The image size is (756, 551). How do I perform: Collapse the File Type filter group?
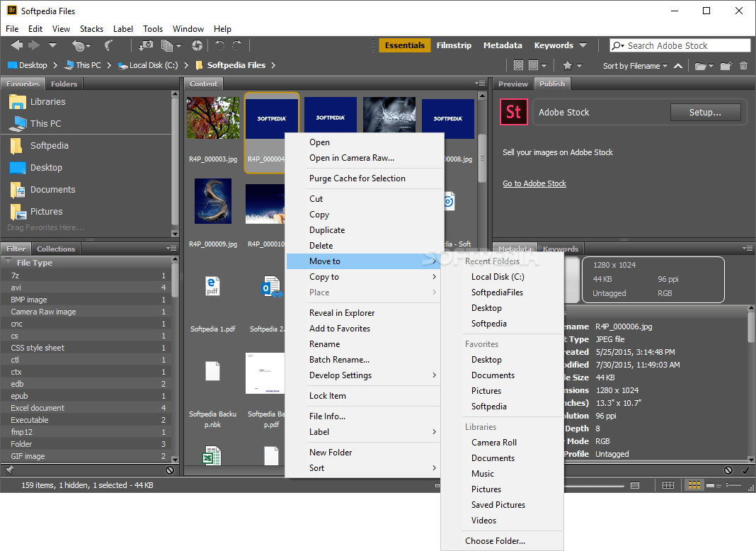(x=8, y=262)
